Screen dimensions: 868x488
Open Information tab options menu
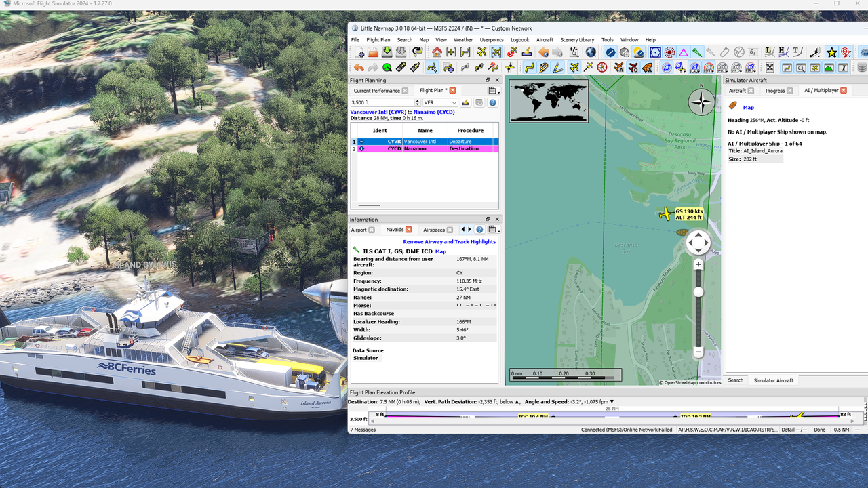[x=493, y=230]
